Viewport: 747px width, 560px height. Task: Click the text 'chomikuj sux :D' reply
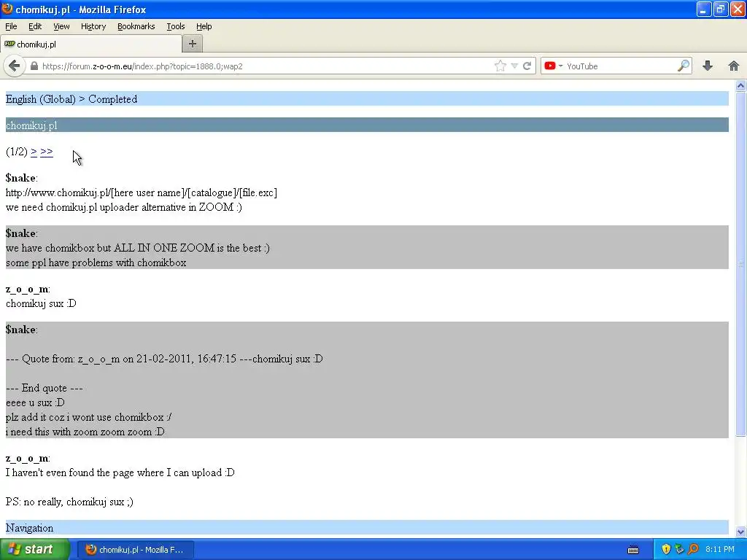point(41,303)
